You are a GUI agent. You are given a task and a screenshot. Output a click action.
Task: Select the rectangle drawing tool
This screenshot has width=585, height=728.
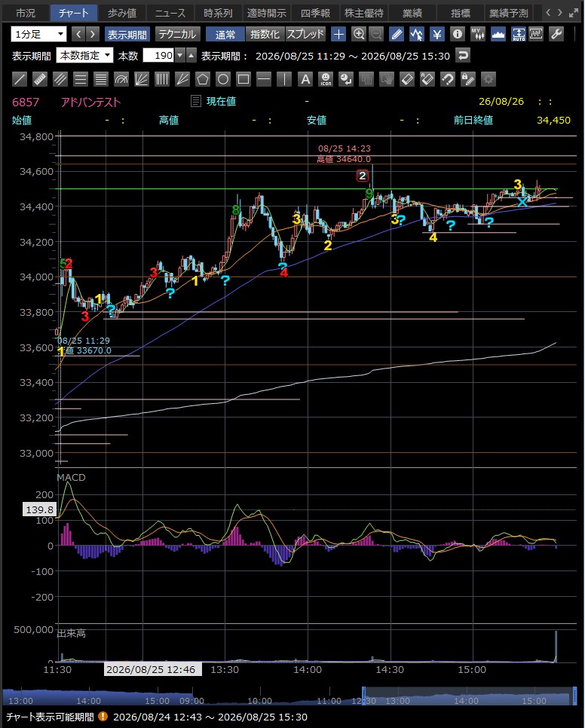243,79
